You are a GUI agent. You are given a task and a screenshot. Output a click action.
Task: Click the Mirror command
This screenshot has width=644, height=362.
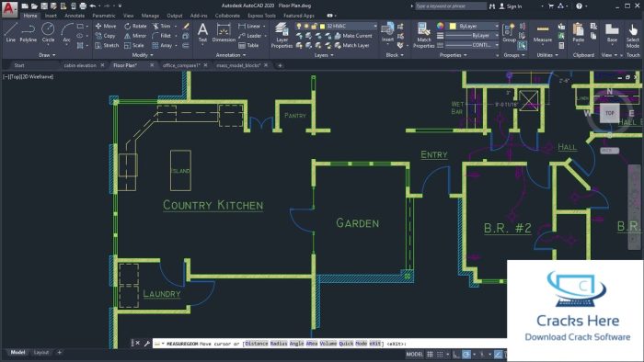tap(135, 36)
